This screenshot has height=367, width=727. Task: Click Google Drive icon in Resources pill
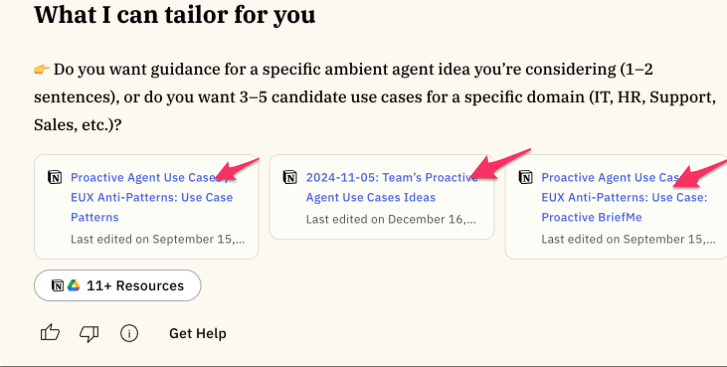coord(73,285)
